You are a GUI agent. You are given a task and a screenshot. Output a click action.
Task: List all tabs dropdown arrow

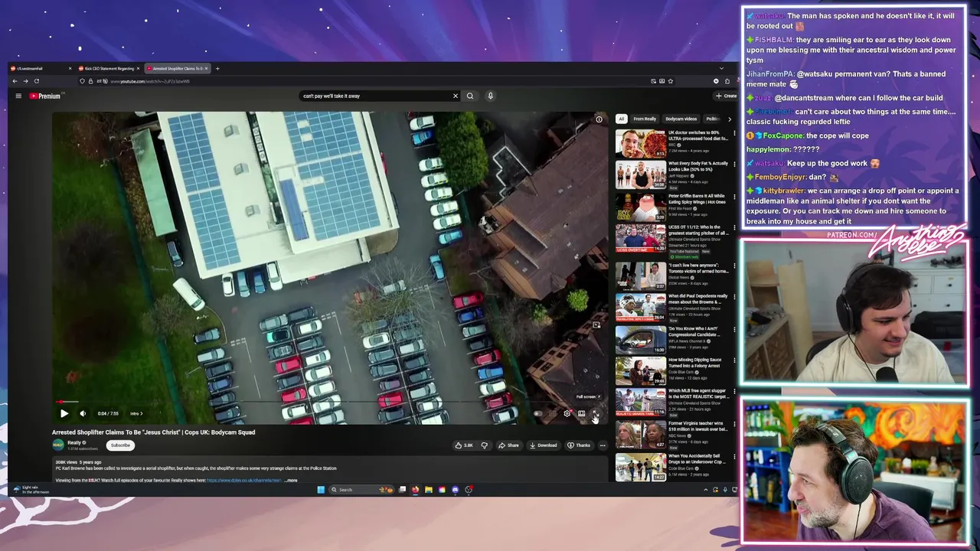[x=721, y=69]
